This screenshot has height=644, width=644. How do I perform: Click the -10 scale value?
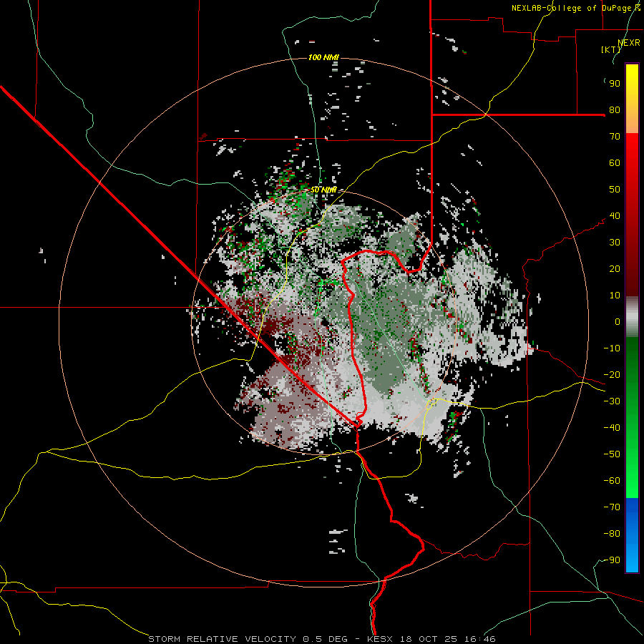coord(612,348)
